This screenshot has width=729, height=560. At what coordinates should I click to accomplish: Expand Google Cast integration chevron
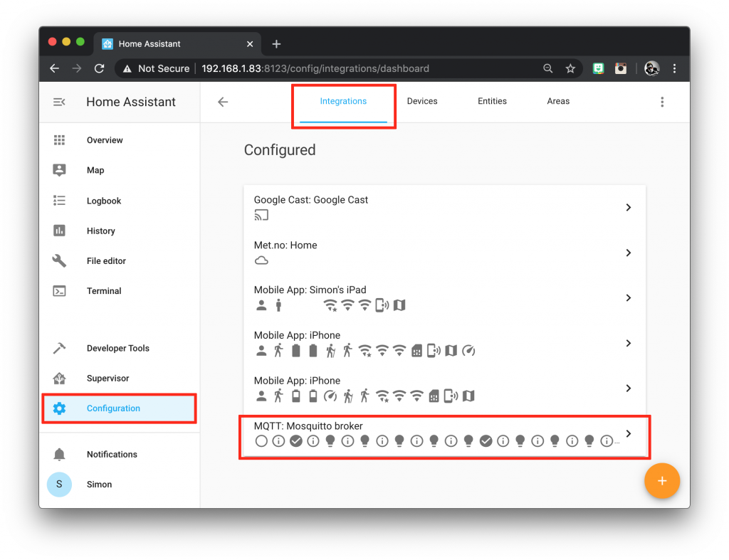pos(628,207)
